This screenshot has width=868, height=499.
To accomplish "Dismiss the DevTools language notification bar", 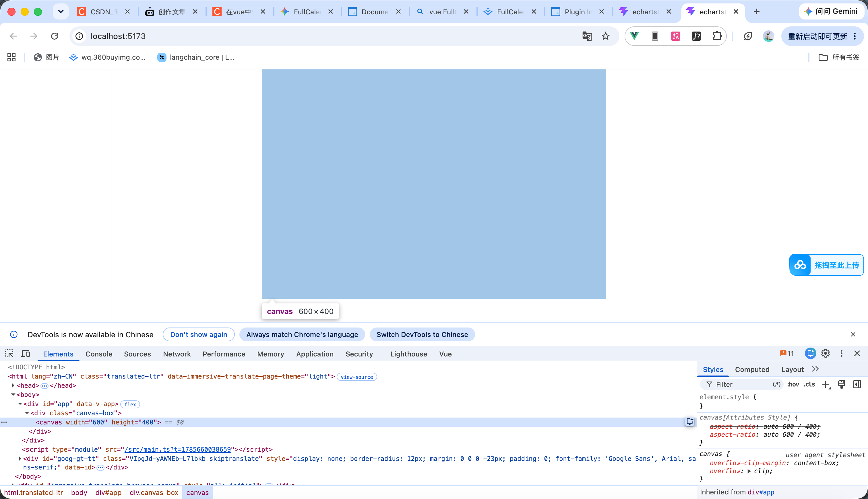I will coord(853,334).
